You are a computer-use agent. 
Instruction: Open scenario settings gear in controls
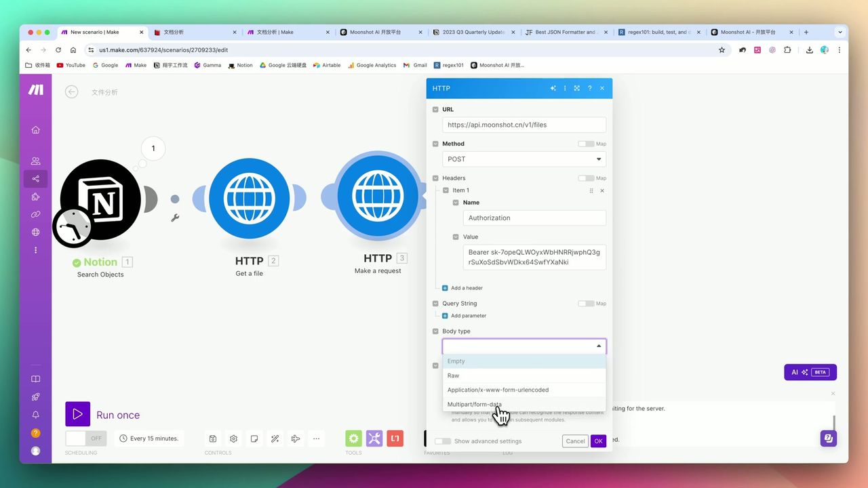tap(234, 439)
